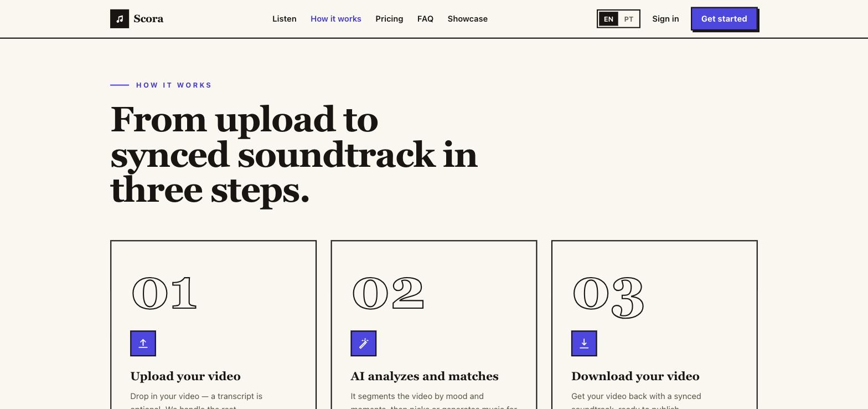
Task: Select the AI analyzes and matches heading
Action: 425,376
